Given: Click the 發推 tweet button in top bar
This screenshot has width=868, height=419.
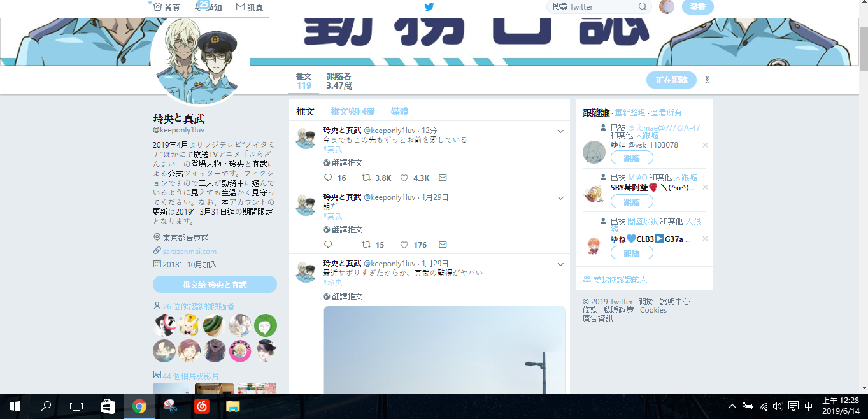Looking at the screenshot, I should click(698, 7).
